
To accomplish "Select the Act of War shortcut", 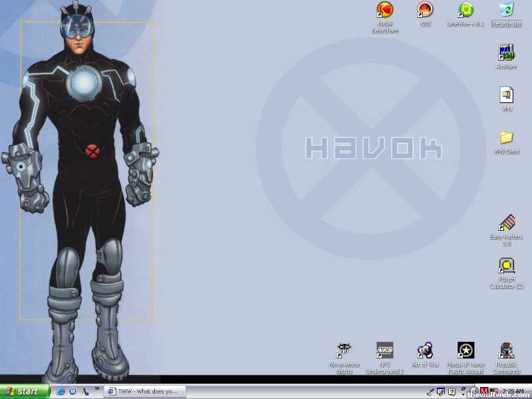I will coord(425,350).
